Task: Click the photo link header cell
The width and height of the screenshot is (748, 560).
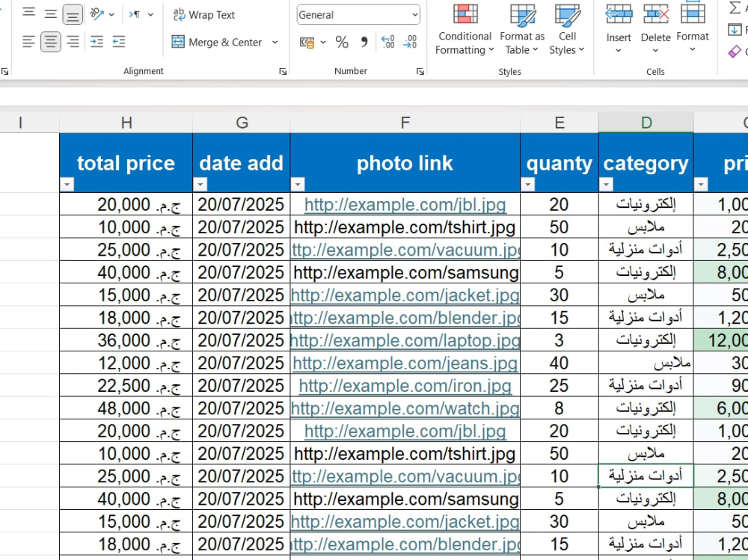Action: pyautogui.click(x=405, y=163)
